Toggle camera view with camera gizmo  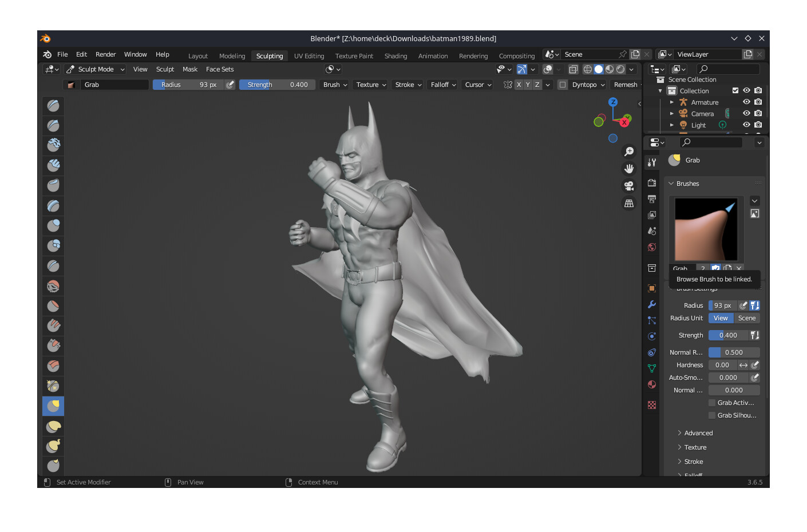(629, 186)
